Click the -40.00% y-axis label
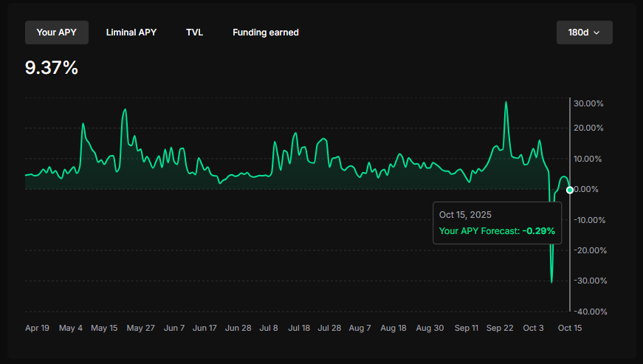Image resolution: width=643 pixels, height=364 pixels. click(x=590, y=312)
